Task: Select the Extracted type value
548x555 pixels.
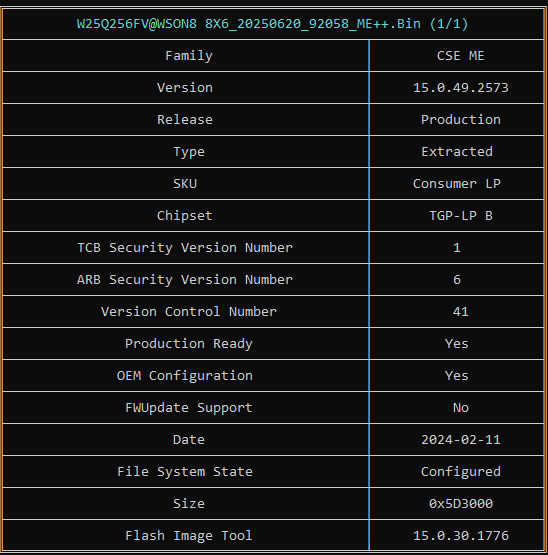Action: [x=457, y=152]
